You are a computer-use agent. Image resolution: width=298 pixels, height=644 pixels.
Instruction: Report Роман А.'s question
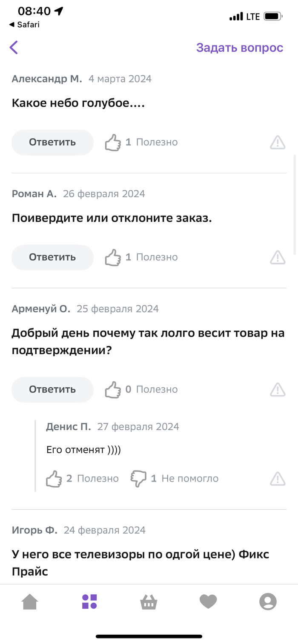pyautogui.click(x=278, y=257)
